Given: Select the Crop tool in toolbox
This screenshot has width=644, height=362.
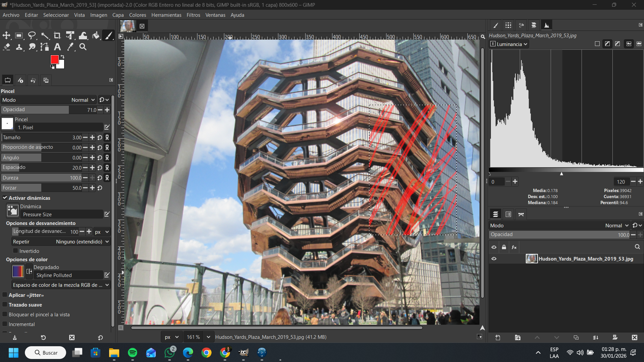Looking at the screenshot, I should click(x=57, y=36).
